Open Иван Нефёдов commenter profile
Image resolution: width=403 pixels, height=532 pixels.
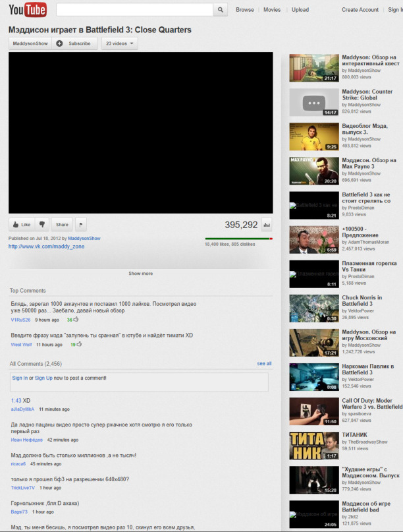(x=27, y=440)
